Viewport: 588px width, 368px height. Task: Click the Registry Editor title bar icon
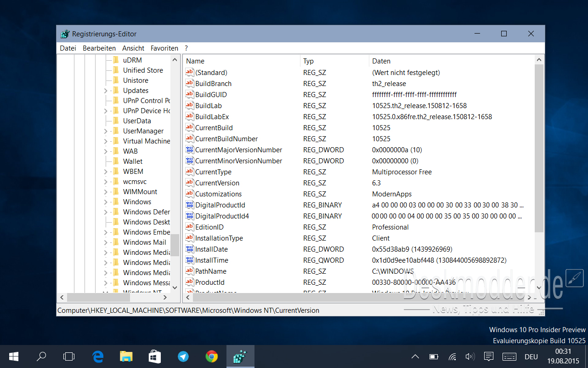pos(65,34)
